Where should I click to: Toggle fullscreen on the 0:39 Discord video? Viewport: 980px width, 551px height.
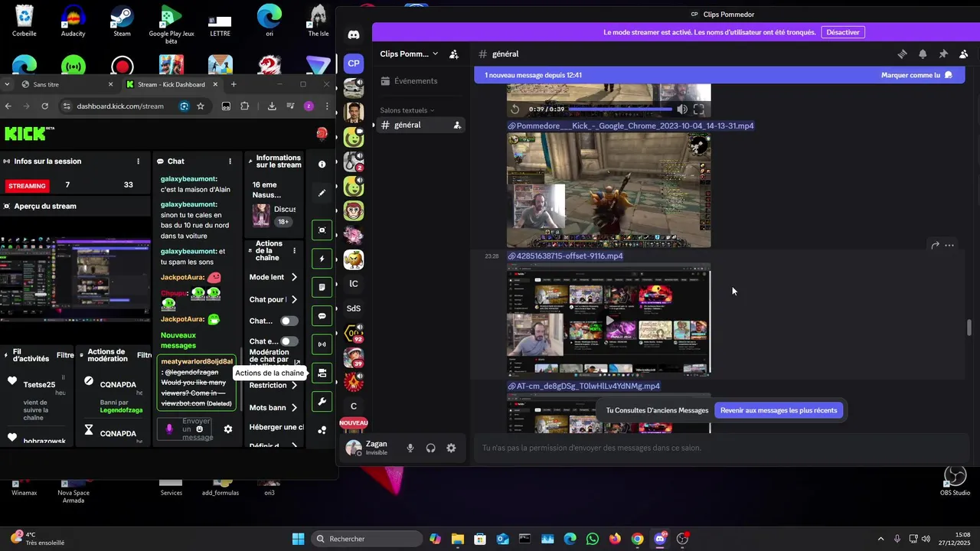tap(698, 109)
